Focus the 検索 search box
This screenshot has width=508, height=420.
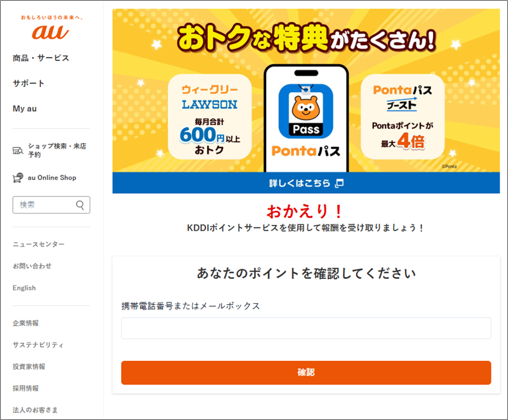pos(51,205)
